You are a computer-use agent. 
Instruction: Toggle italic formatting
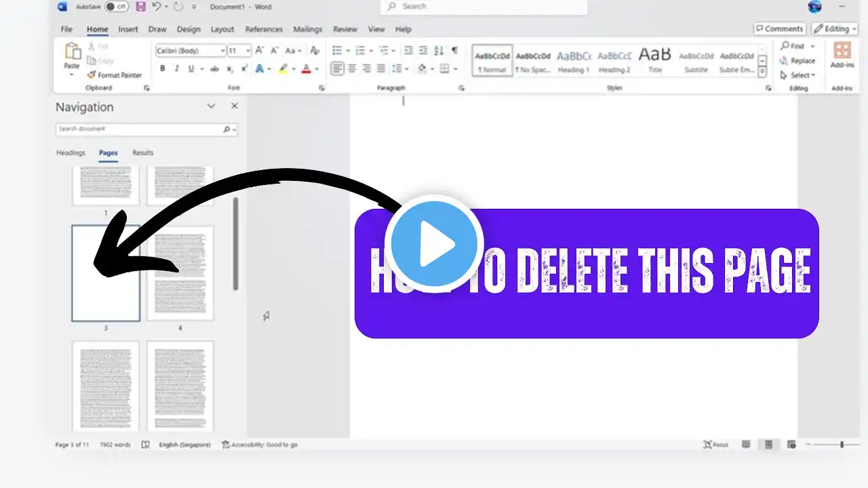[x=177, y=68]
